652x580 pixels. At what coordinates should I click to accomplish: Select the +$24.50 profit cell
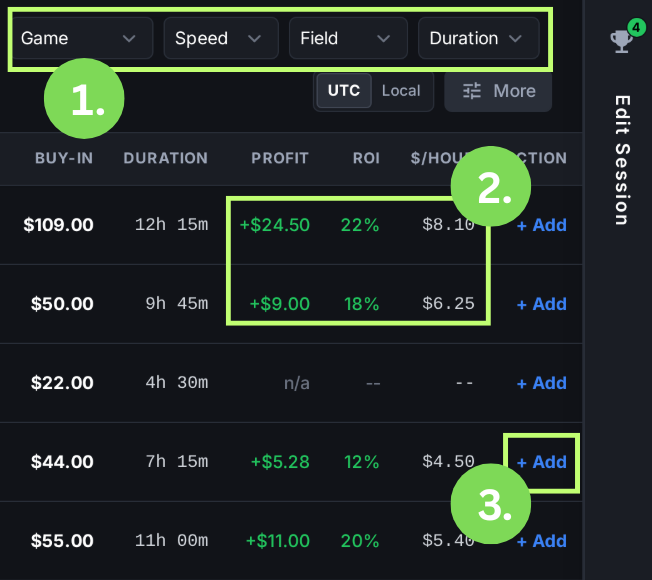tap(274, 225)
